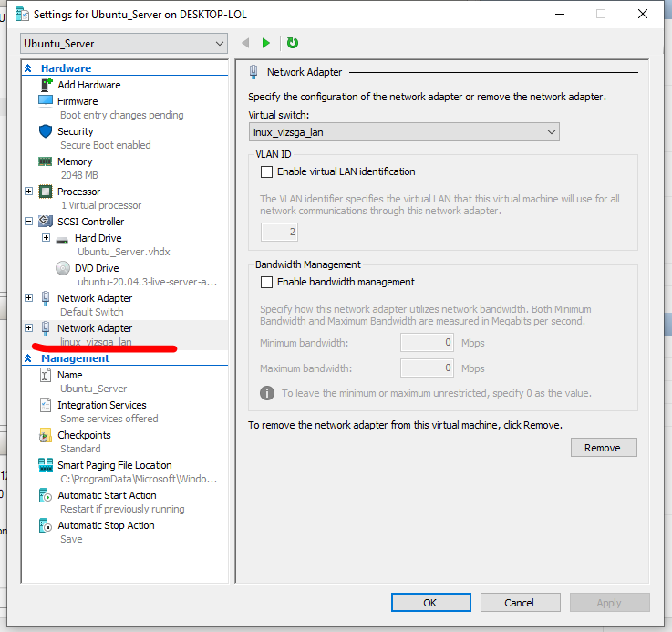Collapse the SCSI Controller node
The width and height of the screenshot is (672, 632).
click(x=29, y=222)
